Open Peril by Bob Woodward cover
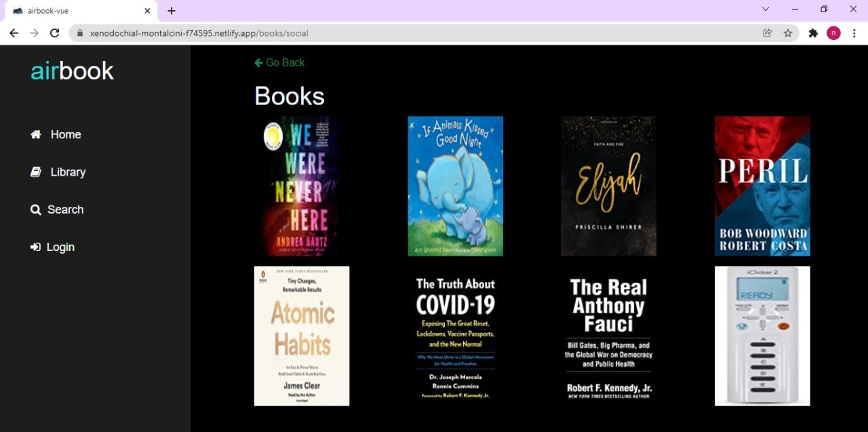 click(x=762, y=186)
